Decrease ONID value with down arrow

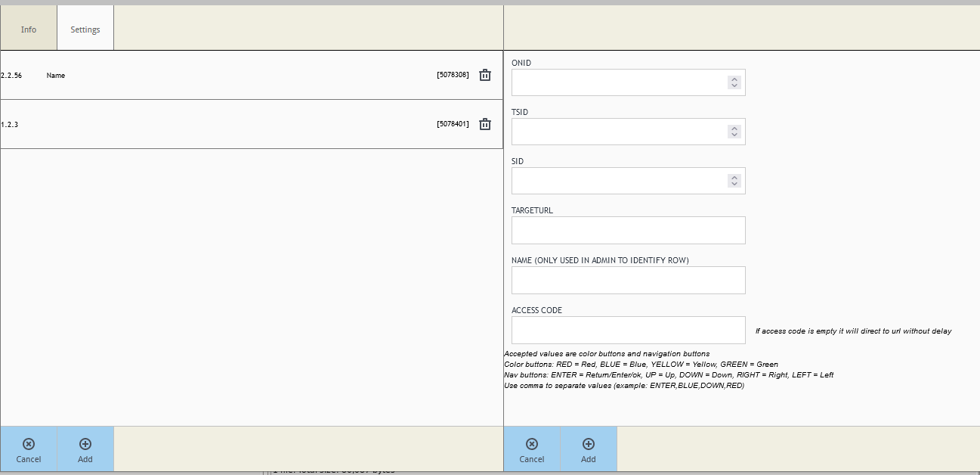(734, 86)
